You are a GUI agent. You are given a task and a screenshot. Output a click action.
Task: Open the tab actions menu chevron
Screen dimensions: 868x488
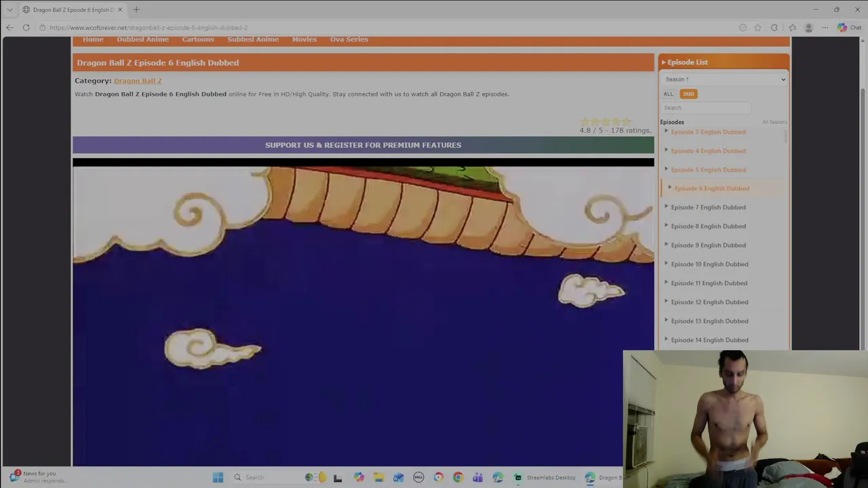pyautogui.click(x=9, y=9)
